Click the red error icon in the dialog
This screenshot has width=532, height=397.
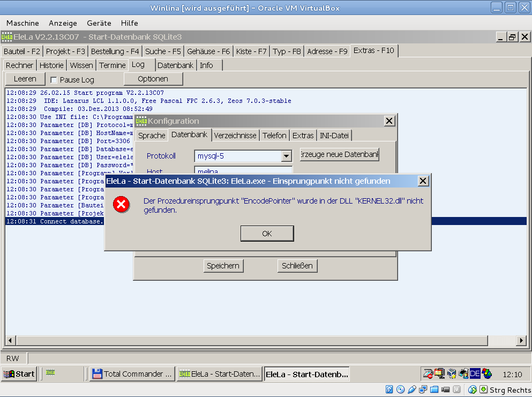point(121,204)
